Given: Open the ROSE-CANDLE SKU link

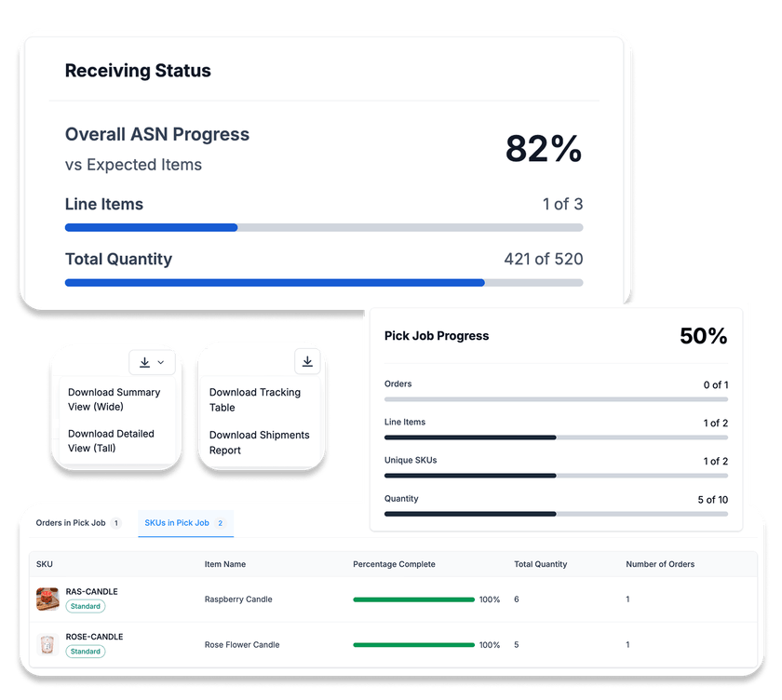Looking at the screenshot, I should [x=94, y=637].
